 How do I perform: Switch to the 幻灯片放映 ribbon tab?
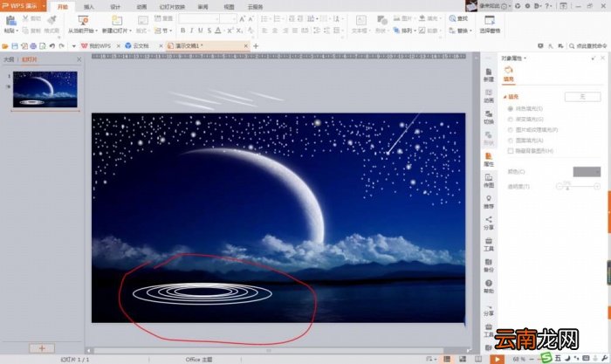(x=172, y=7)
